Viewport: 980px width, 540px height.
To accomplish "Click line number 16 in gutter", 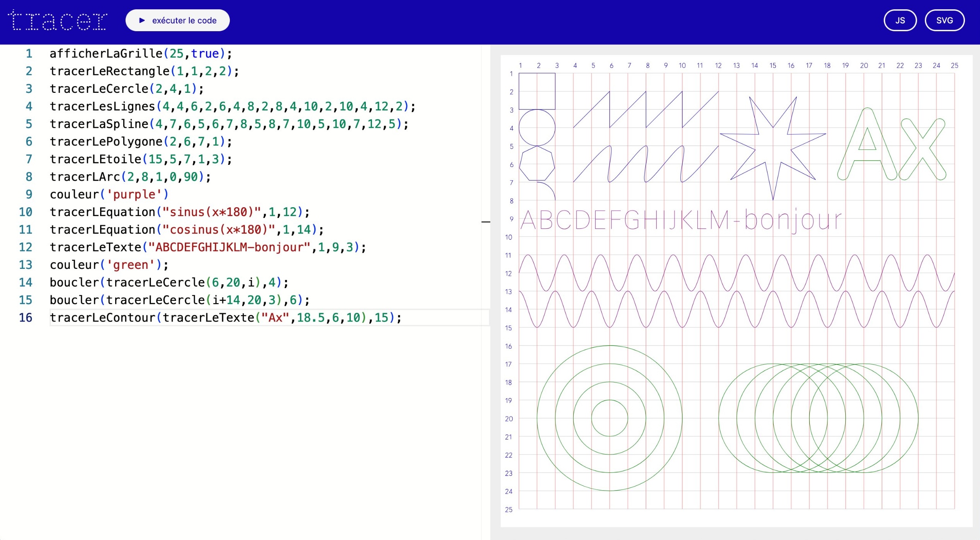I will pos(26,318).
